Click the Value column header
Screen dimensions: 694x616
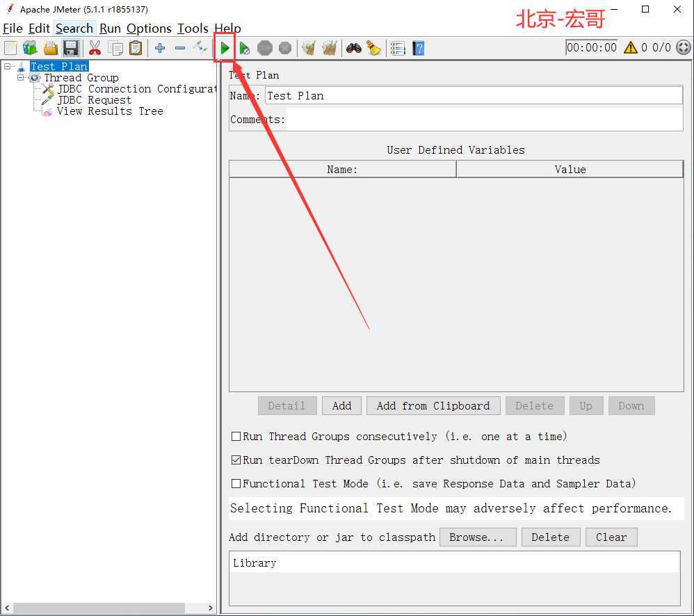[570, 170]
